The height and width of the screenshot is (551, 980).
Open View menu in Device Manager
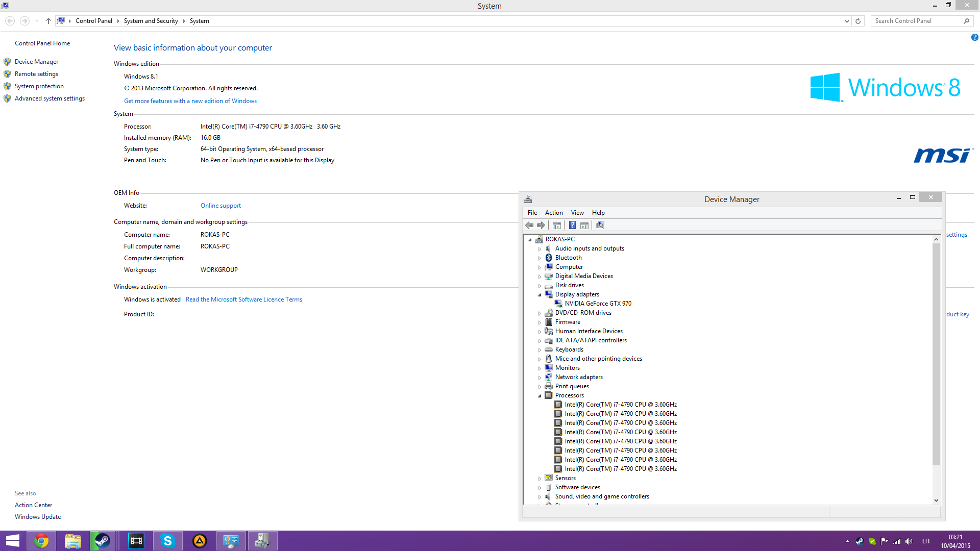click(x=577, y=213)
